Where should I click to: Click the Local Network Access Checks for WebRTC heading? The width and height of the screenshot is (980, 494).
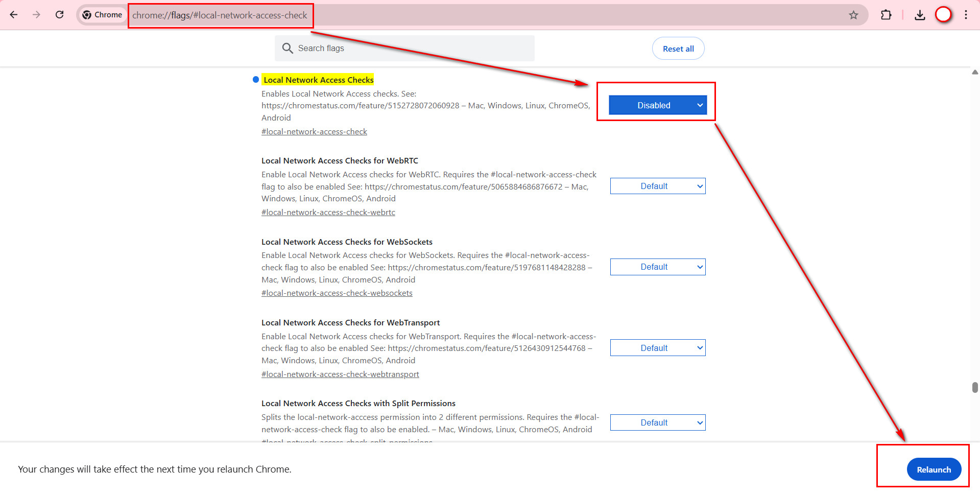(340, 161)
